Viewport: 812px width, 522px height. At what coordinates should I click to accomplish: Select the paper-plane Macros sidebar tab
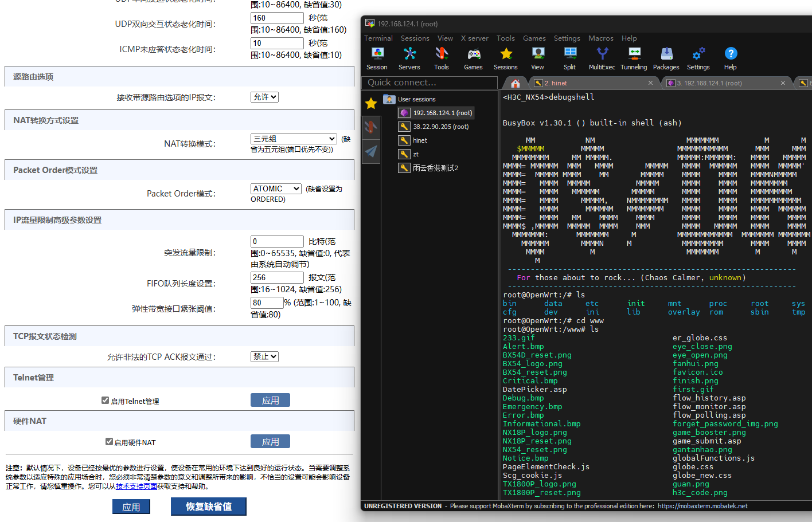tap(371, 151)
